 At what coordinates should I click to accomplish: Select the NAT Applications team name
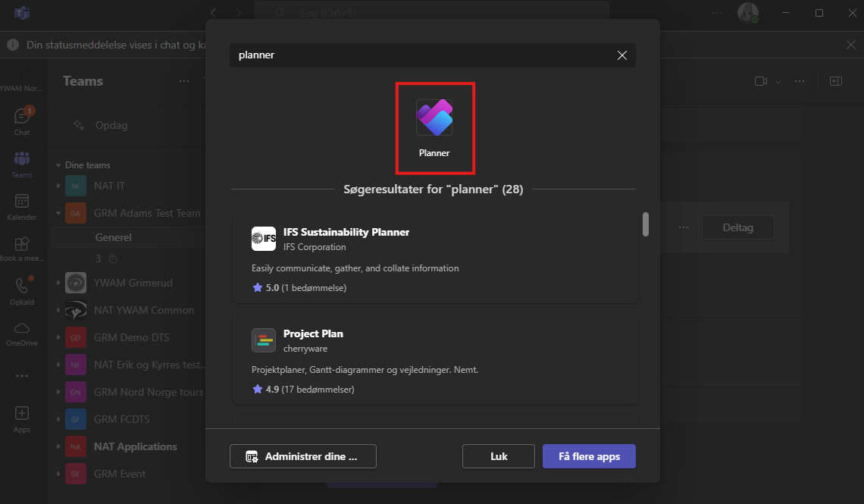[x=136, y=446]
